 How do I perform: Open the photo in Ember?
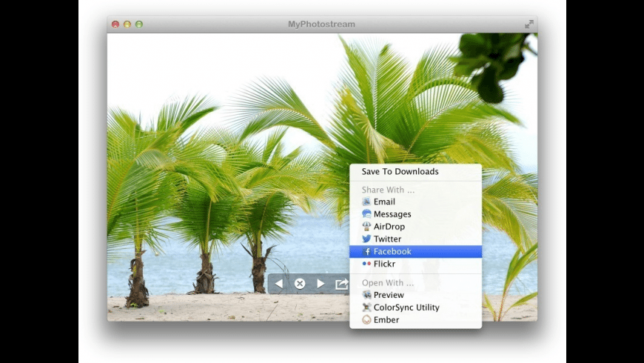pyautogui.click(x=415, y=320)
